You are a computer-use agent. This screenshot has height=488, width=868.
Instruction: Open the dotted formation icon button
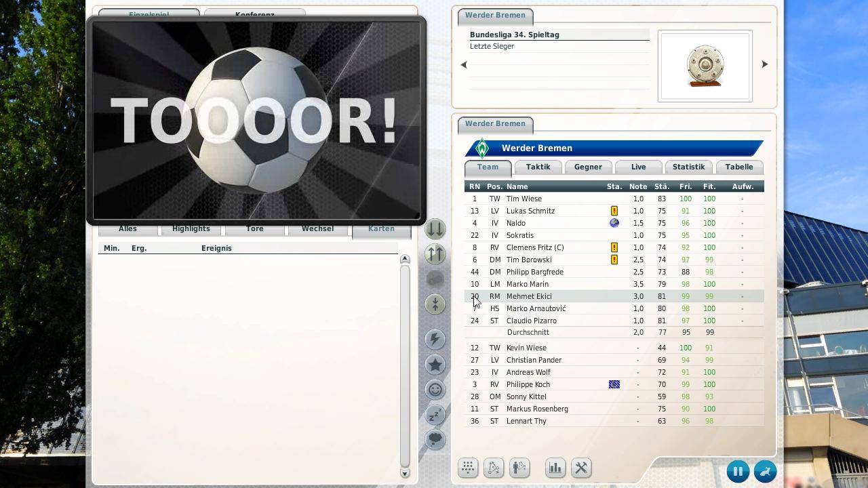[468, 468]
